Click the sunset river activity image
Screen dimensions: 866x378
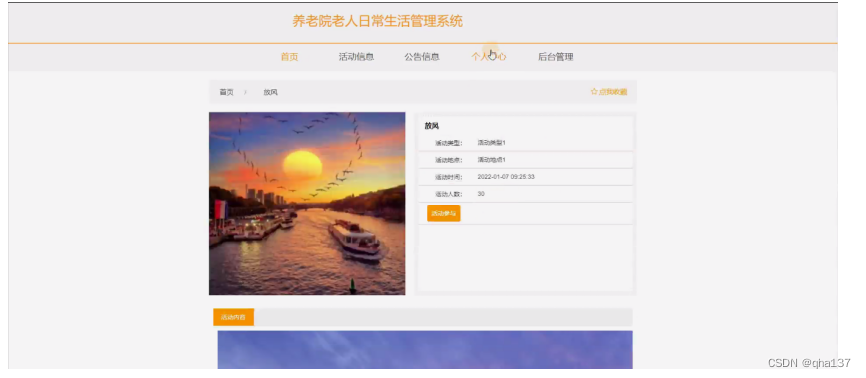pyautogui.click(x=307, y=203)
